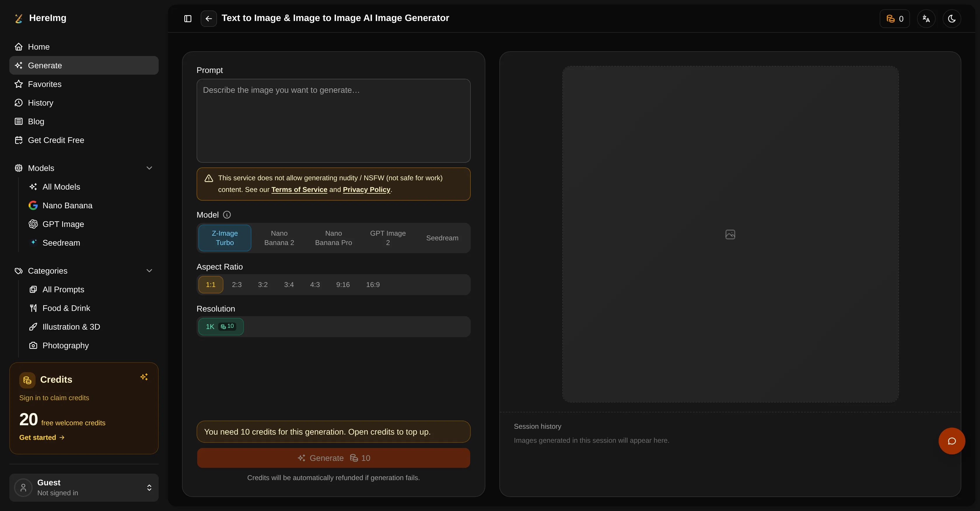
Task: Select Seedream model option
Action: 442,238
